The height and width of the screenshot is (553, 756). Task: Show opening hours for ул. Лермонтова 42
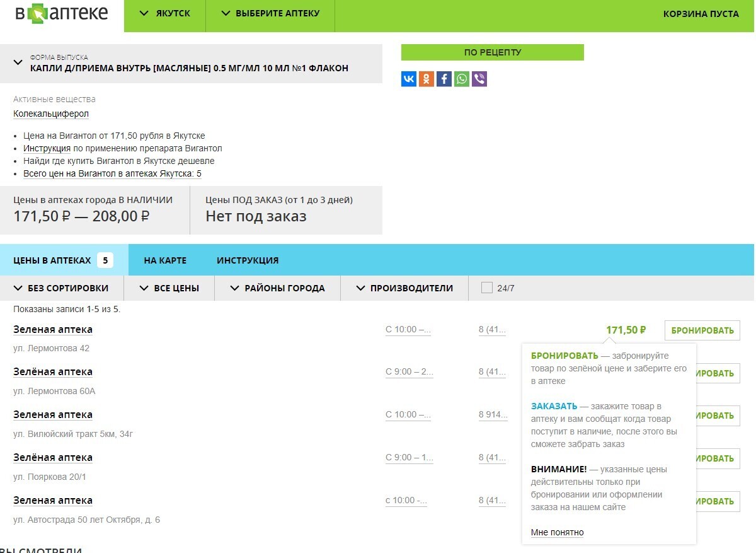click(408, 329)
